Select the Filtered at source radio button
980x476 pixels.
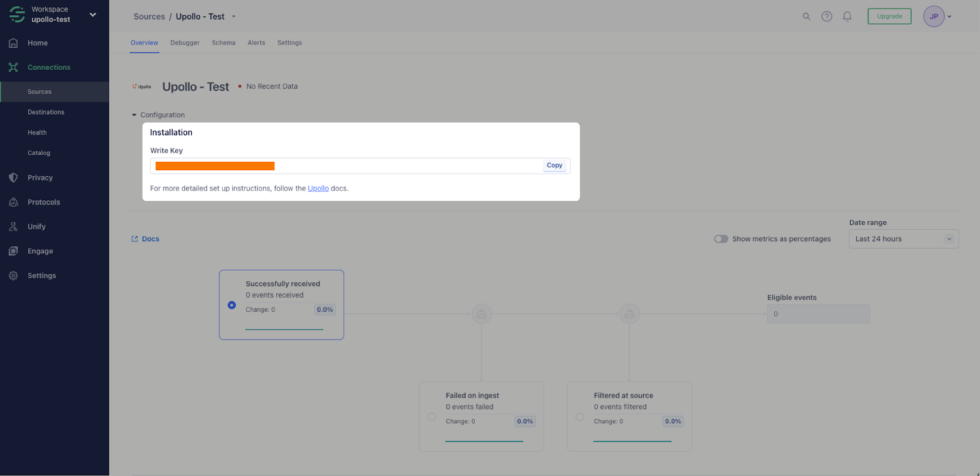(579, 417)
